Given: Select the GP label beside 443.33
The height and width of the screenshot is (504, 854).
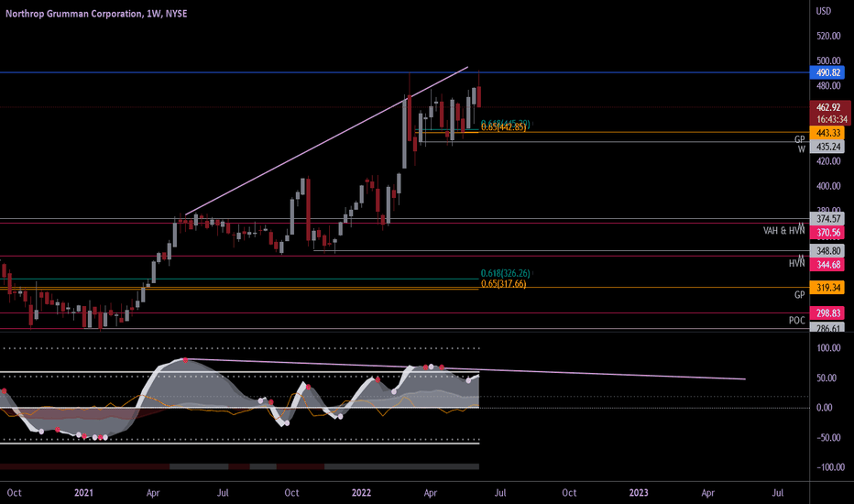Looking at the screenshot, I should (x=800, y=139).
